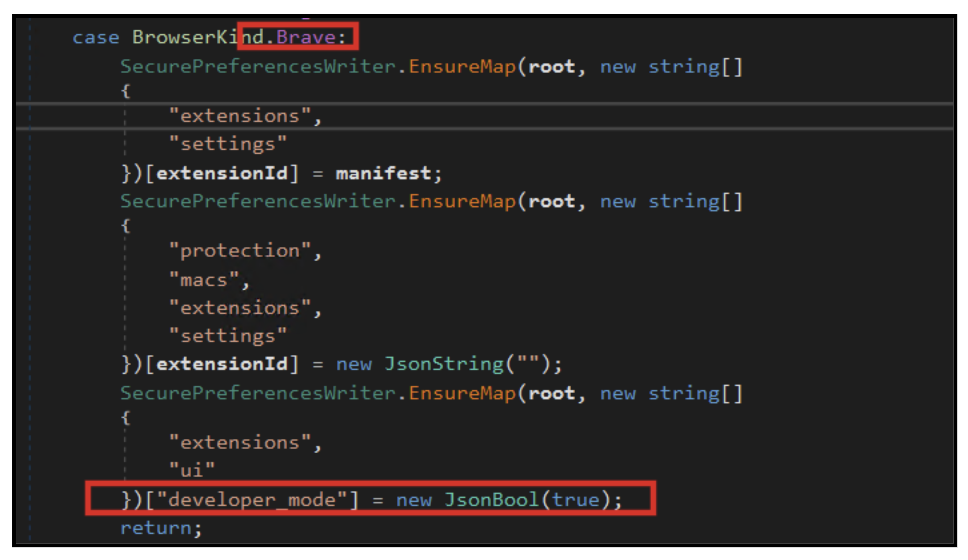Select the BrowserKind identifier
Image resolution: width=968 pixels, height=560 pixels.
[x=198, y=37]
